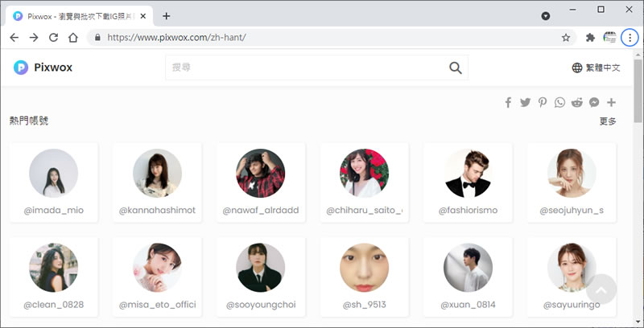Open @imada_mio profile link
The image size is (644, 328).
pyautogui.click(x=53, y=211)
